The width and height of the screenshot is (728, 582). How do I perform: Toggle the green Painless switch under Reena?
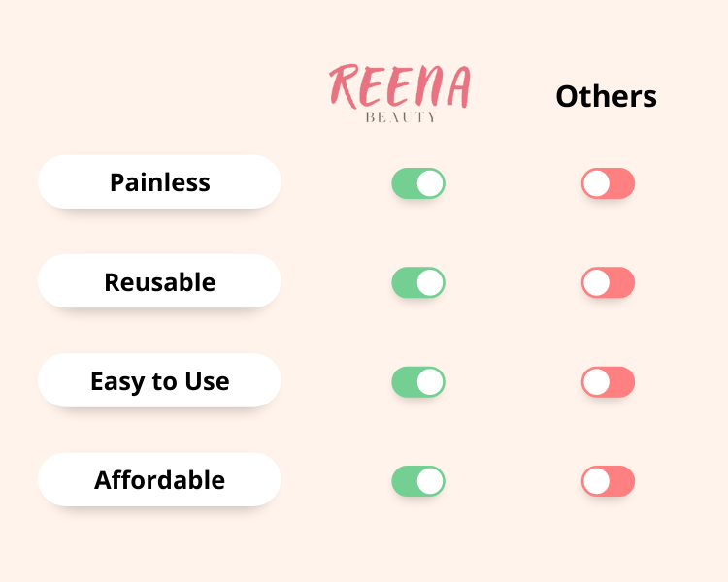click(417, 183)
